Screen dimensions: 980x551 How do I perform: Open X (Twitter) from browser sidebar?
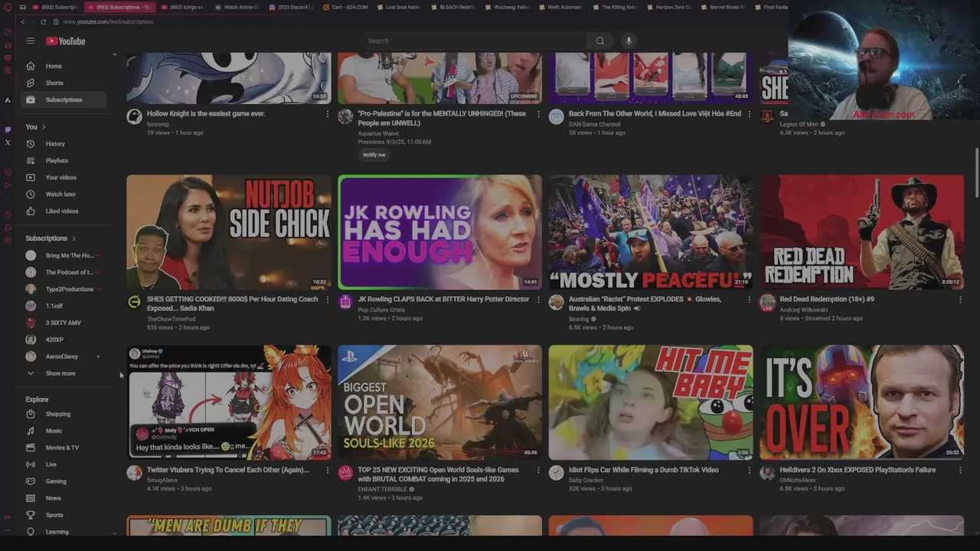pyautogui.click(x=8, y=142)
